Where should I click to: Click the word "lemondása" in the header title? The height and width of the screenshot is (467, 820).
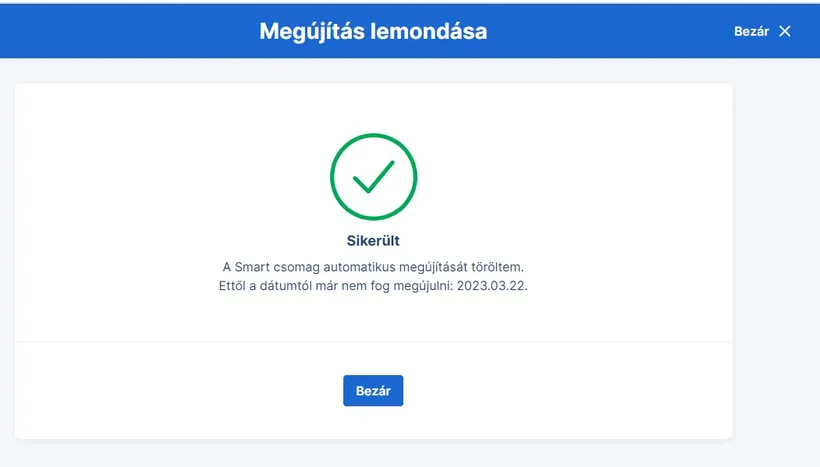tap(433, 31)
